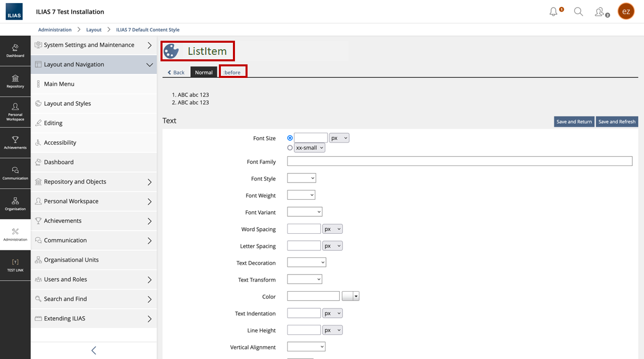Select the numeric font size radio button
The width and height of the screenshot is (644, 359).
pos(290,138)
